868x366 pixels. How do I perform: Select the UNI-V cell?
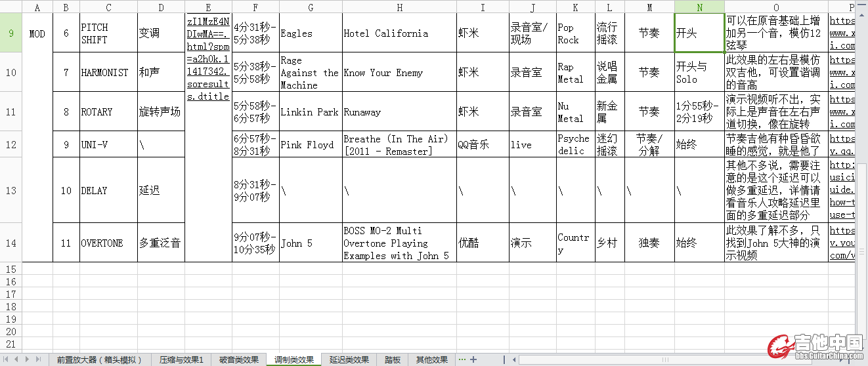[108, 144]
